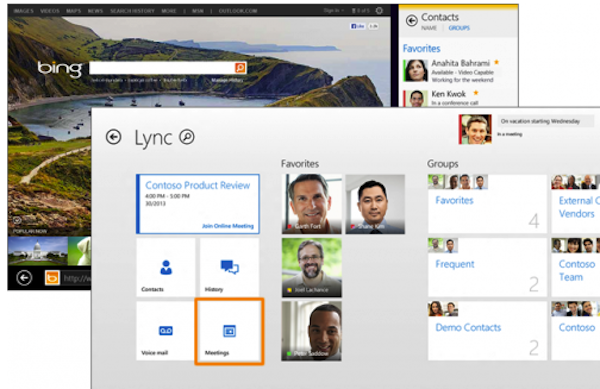Open VIDEOS in the Bing top menu
The height and width of the screenshot is (389, 600).
coord(50,11)
